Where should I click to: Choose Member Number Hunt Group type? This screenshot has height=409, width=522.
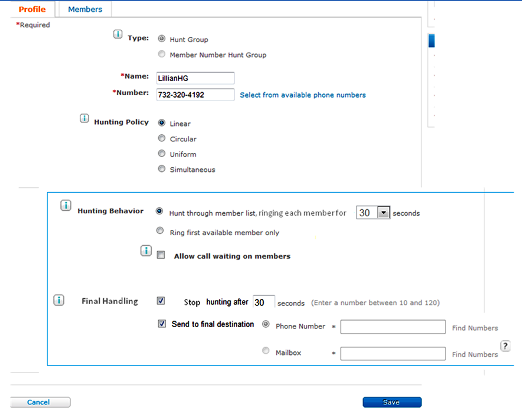162,54
